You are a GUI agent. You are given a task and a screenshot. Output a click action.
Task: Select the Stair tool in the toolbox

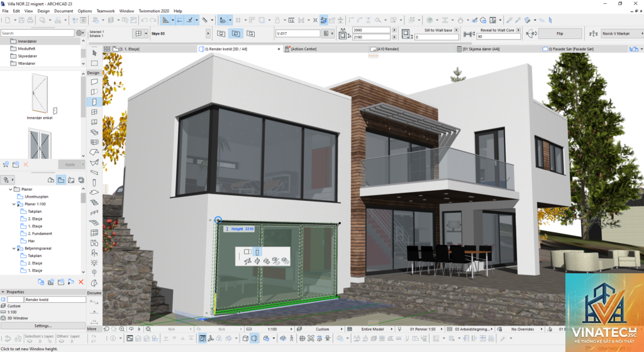94,202
